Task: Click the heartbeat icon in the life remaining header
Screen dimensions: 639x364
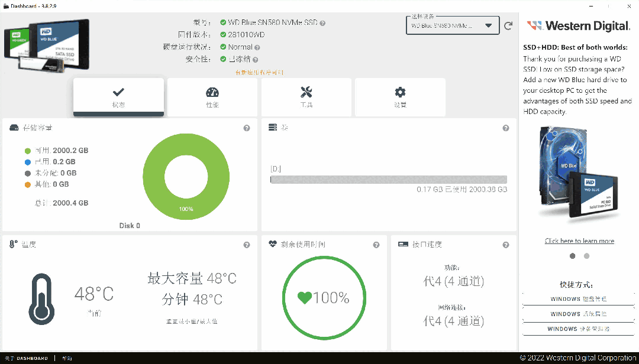Action: click(273, 243)
